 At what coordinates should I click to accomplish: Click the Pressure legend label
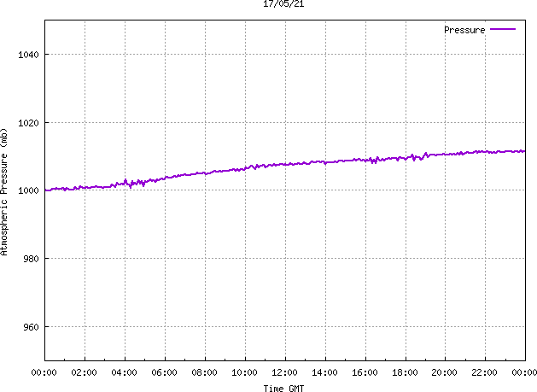point(464,30)
